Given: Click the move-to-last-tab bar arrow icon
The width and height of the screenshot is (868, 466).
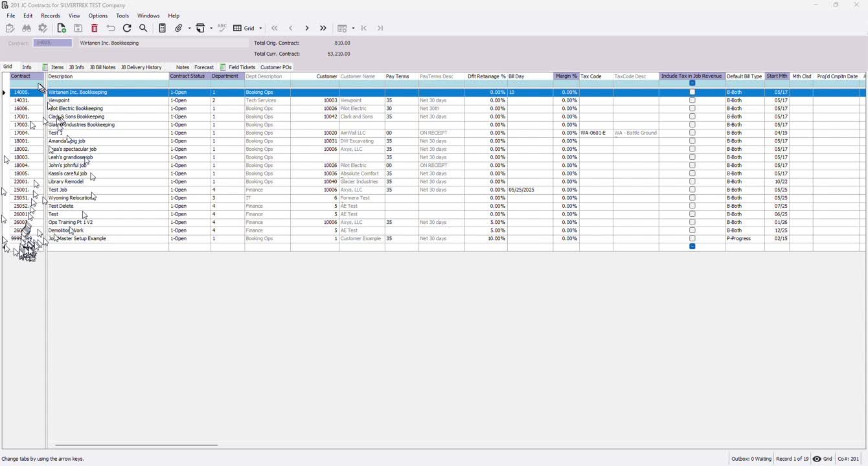Looking at the screenshot, I should pyautogui.click(x=380, y=28).
